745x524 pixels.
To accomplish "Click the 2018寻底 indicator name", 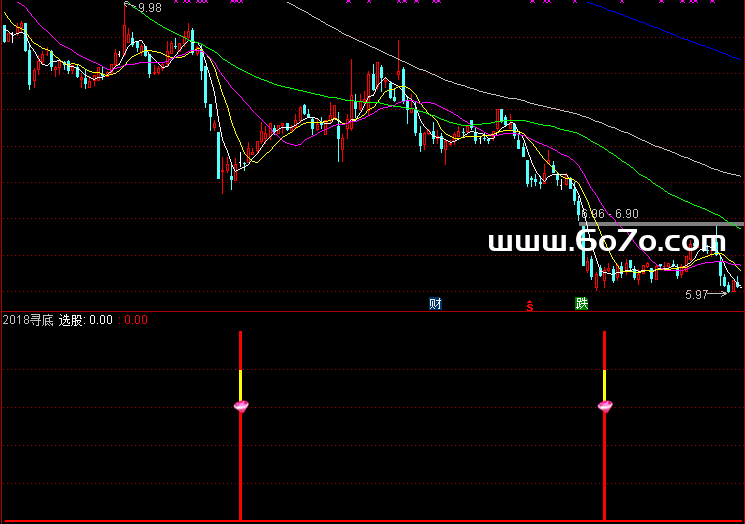I will [28, 320].
